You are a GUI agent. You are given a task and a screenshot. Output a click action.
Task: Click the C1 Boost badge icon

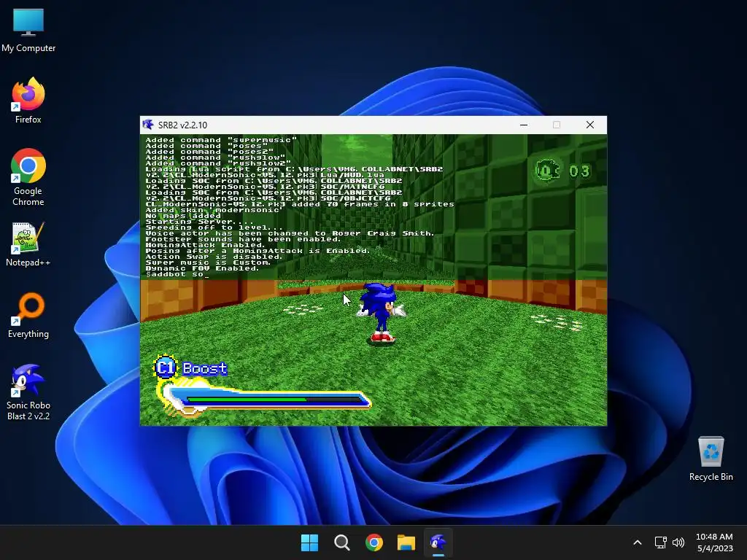click(x=166, y=367)
